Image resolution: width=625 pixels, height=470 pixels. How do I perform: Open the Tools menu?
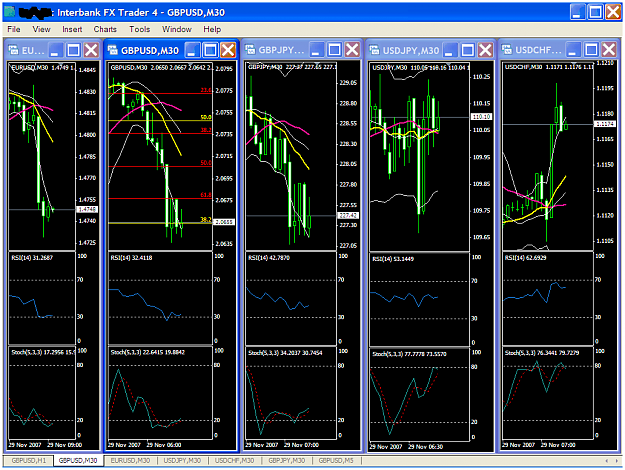(140, 29)
